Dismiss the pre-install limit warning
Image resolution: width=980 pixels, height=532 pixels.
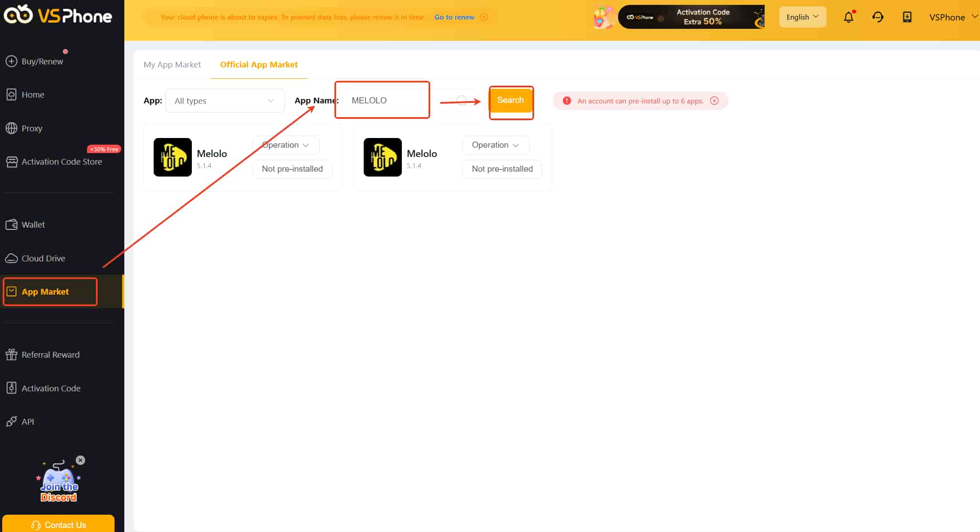[714, 101]
